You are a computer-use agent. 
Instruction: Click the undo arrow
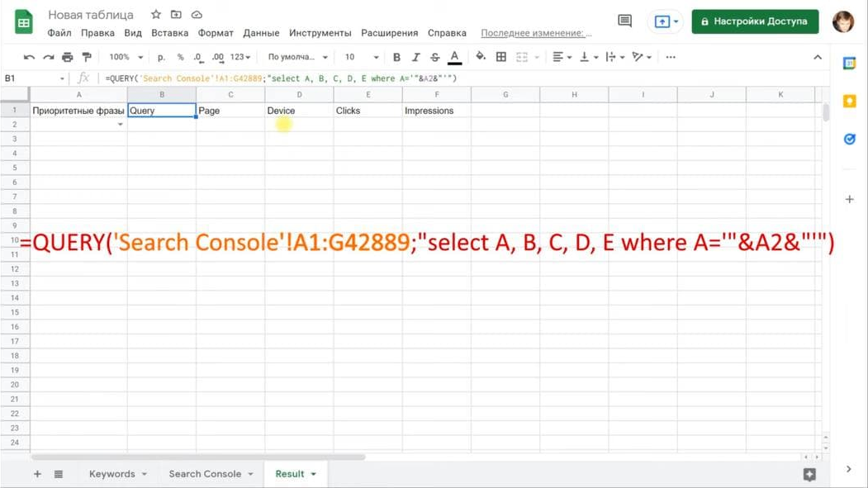(30, 57)
